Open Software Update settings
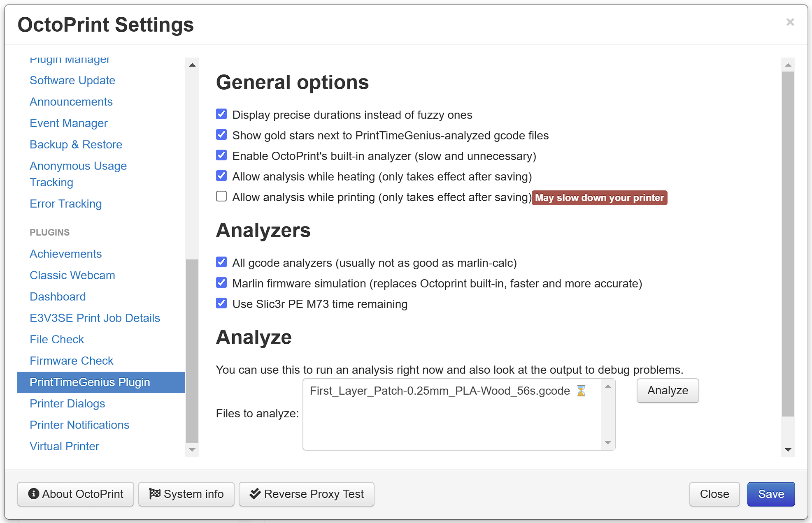Viewport: 812px width, 523px height. [x=72, y=80]
